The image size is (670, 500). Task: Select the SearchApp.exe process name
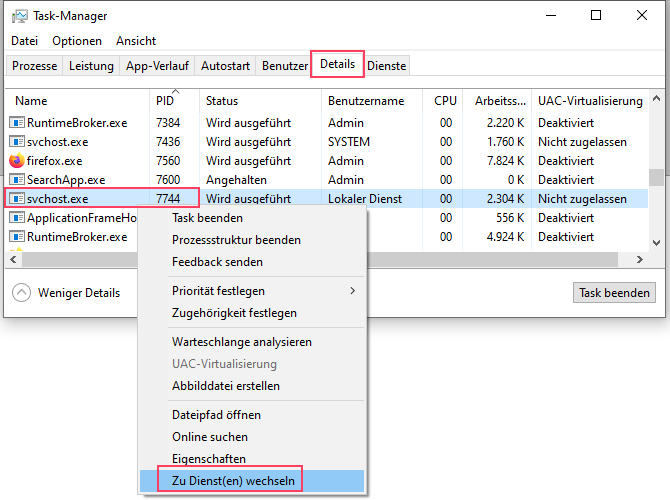tap(66, 179)
